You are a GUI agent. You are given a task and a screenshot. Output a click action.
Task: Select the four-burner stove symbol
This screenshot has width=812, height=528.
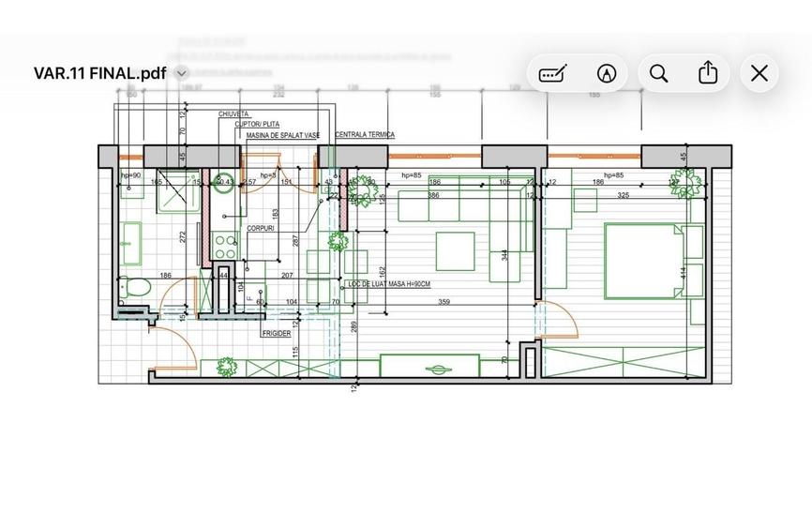[x=225, y=246]
